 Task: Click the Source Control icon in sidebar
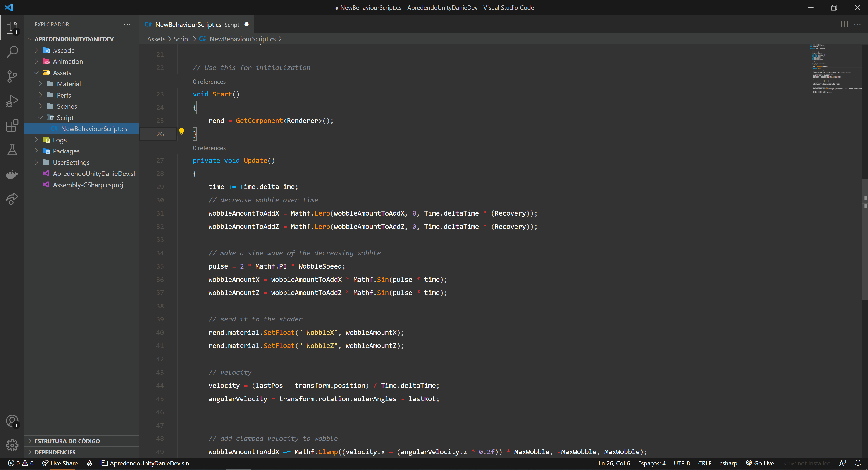click(x=12, y=76)
